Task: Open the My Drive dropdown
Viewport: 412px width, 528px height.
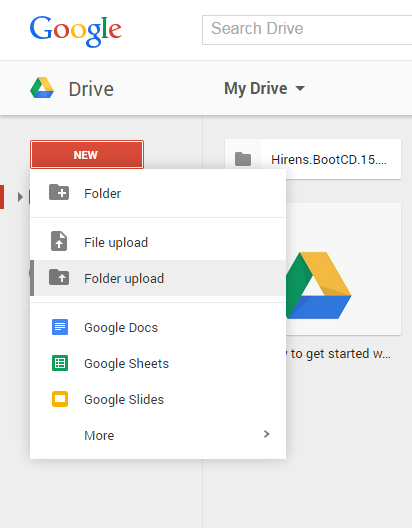Action: pos(265,89)
